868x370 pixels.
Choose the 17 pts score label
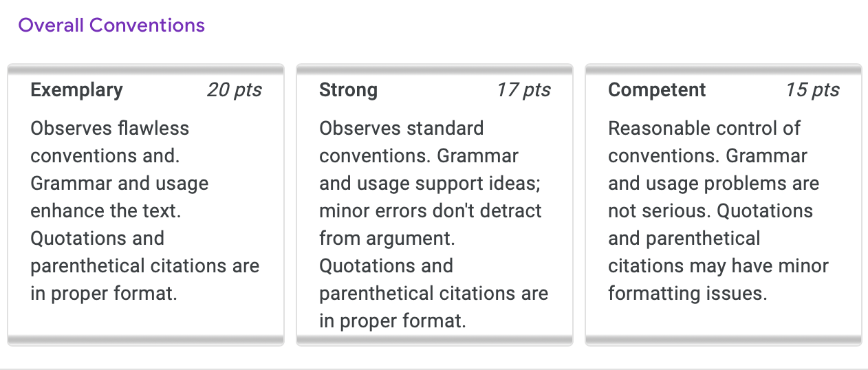coord(523,90)
